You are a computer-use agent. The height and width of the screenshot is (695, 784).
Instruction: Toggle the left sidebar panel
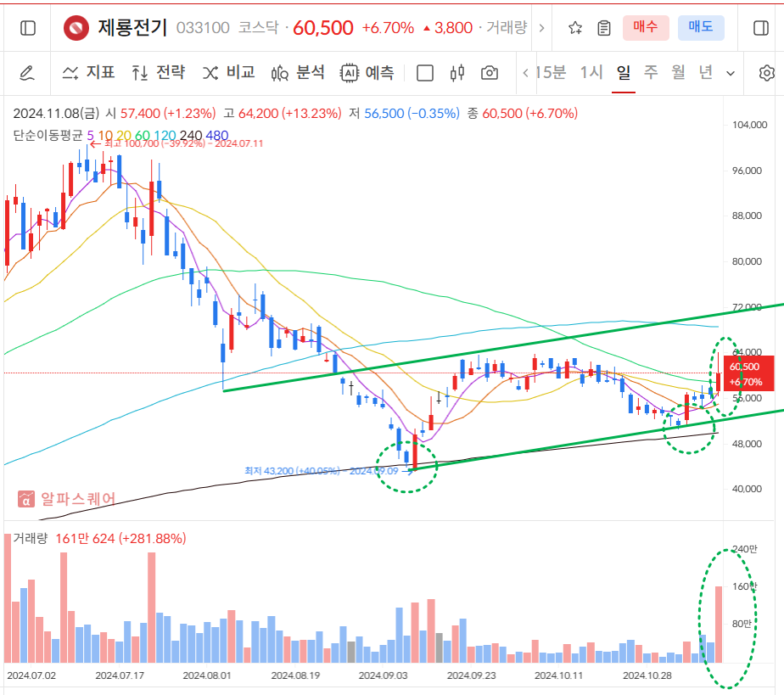pyautogui.click(x=26, y=27)
